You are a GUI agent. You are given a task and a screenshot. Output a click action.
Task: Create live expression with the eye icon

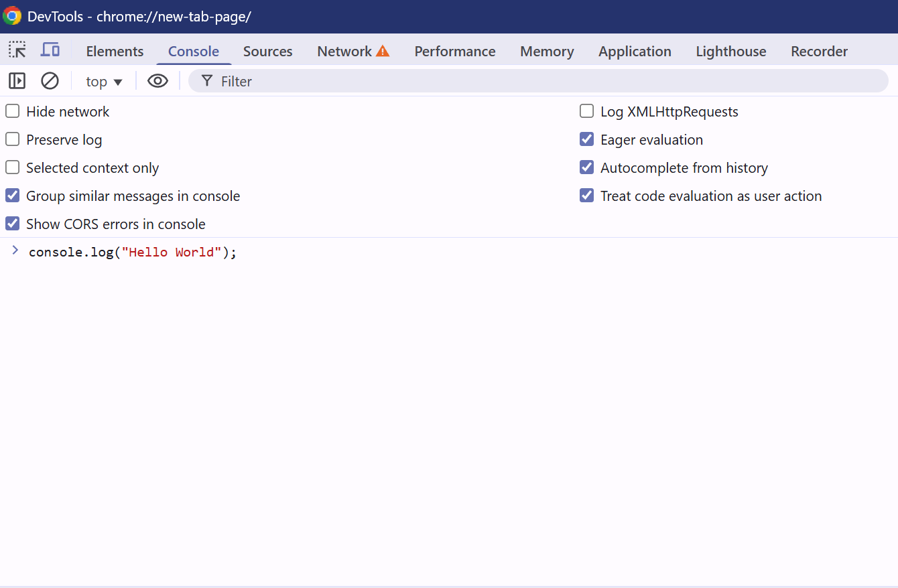pyautogui.click(x=157, y=81)
